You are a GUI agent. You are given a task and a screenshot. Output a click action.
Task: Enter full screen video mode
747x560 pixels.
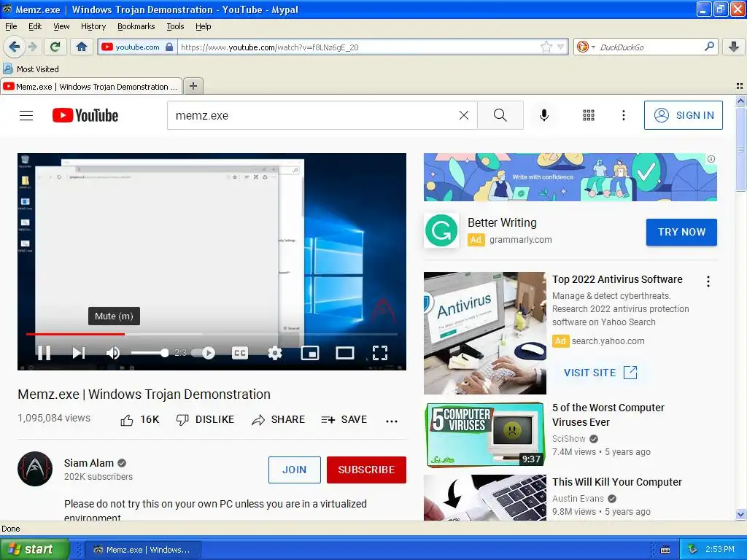[379, 353]
